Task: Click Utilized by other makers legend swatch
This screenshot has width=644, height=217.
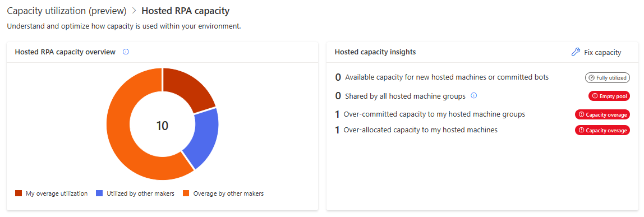Action: [x=99, y=193]
